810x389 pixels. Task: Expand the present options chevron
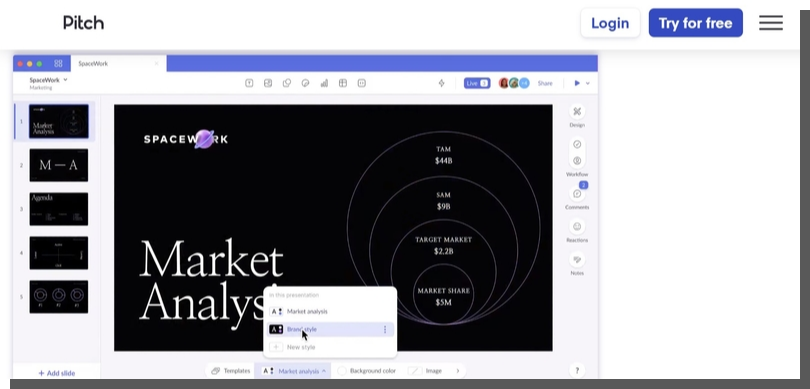click(x=587, y=84)
